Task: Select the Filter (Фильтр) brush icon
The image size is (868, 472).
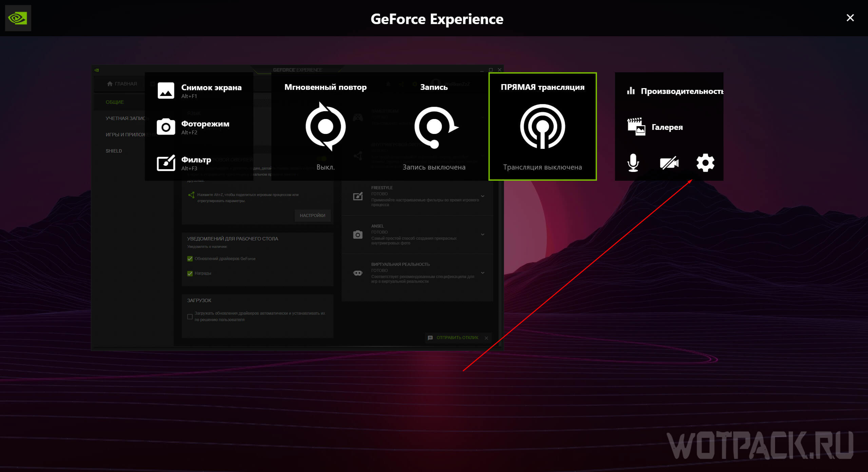Action: coord(166,163)
